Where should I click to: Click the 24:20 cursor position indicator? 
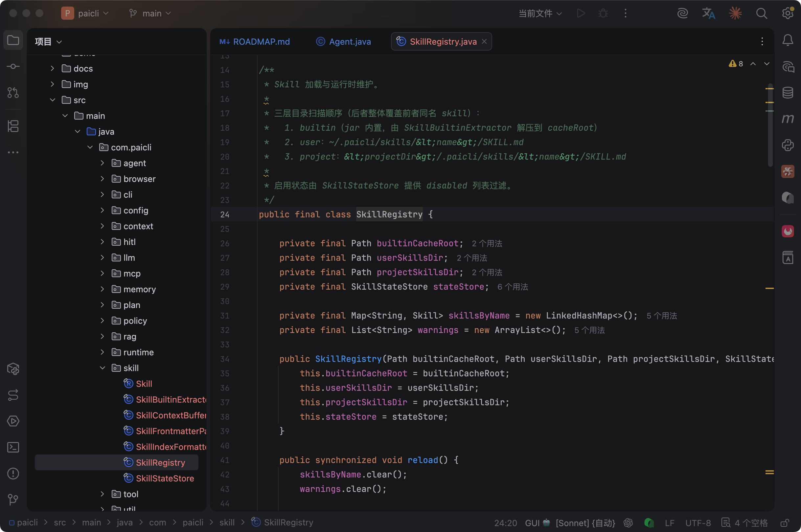pyautogui.click(x=505, y=523)
